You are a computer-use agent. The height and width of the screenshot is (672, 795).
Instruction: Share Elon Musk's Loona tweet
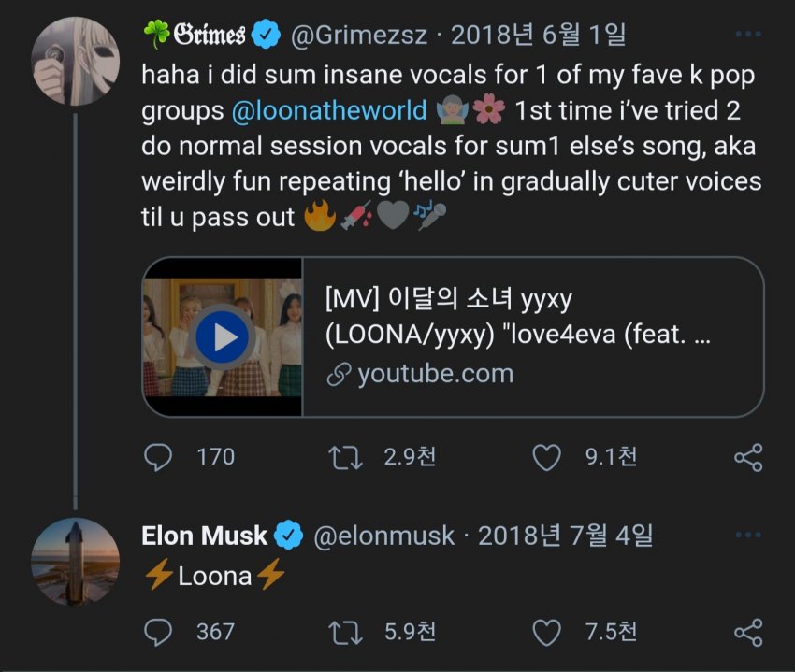(748, 632)
